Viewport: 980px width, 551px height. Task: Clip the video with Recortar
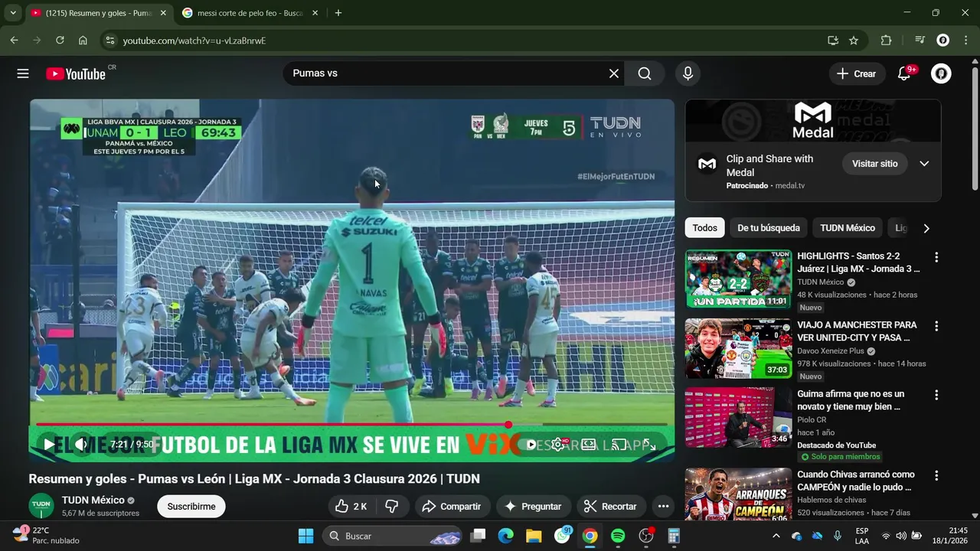610,506
